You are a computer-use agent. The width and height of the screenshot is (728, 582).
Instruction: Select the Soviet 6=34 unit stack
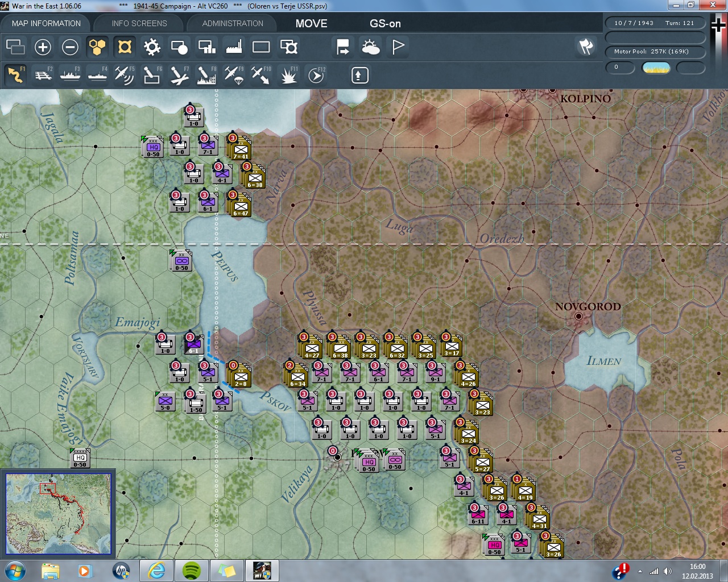pos(297,375)
